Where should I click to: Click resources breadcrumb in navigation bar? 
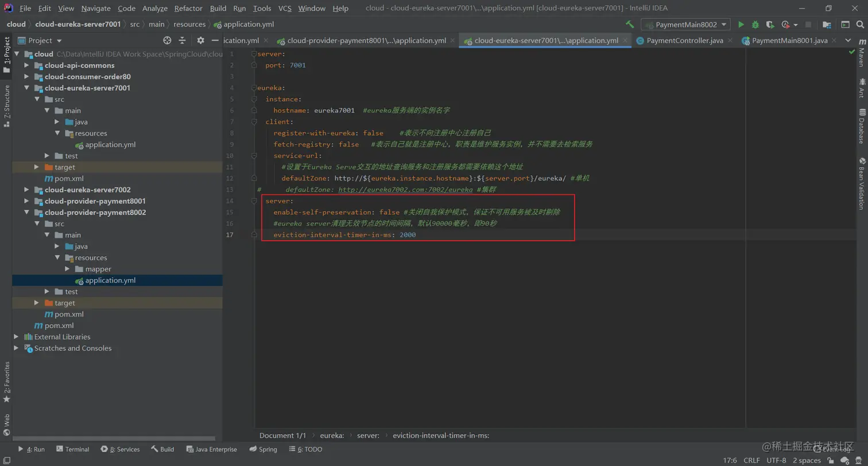[189, 24]
